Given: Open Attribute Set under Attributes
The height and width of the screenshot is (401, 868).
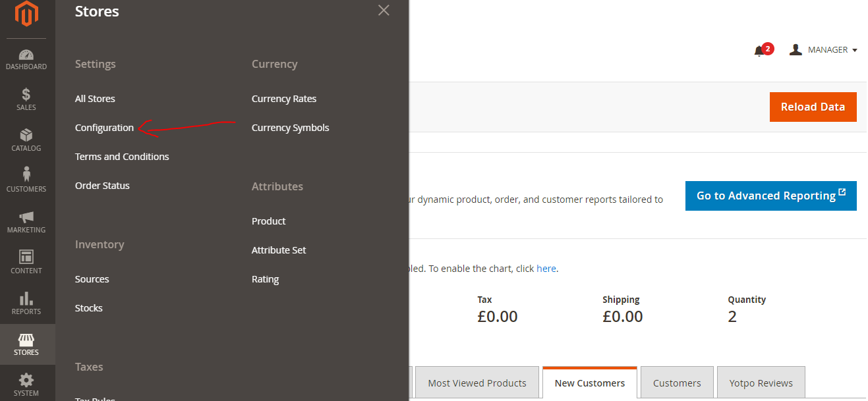Looking at the screenshot, I should click(279, 250).
